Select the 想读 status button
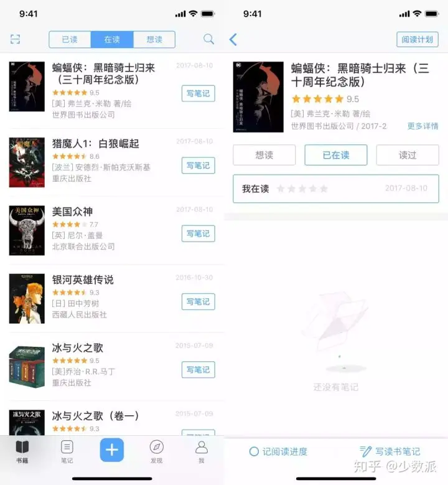This screenshot has width=448, height=485. click(x=264, y=155)
